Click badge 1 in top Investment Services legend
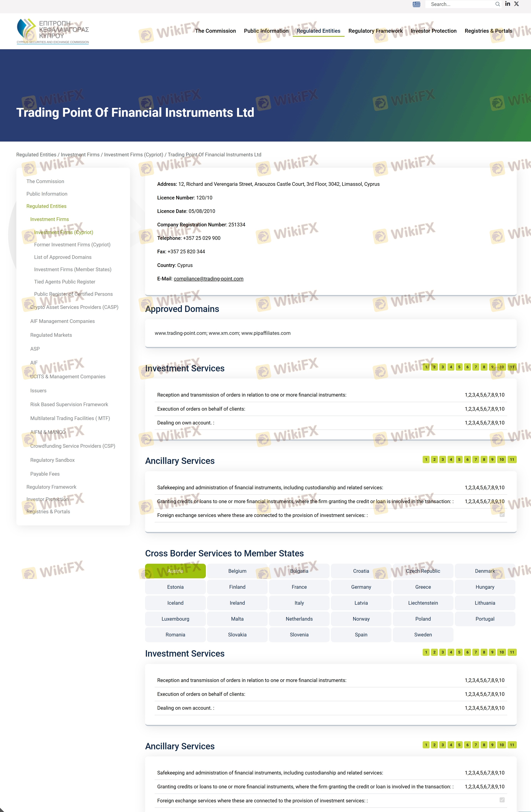This screenshot has height=812, width=531. [426, 367]
